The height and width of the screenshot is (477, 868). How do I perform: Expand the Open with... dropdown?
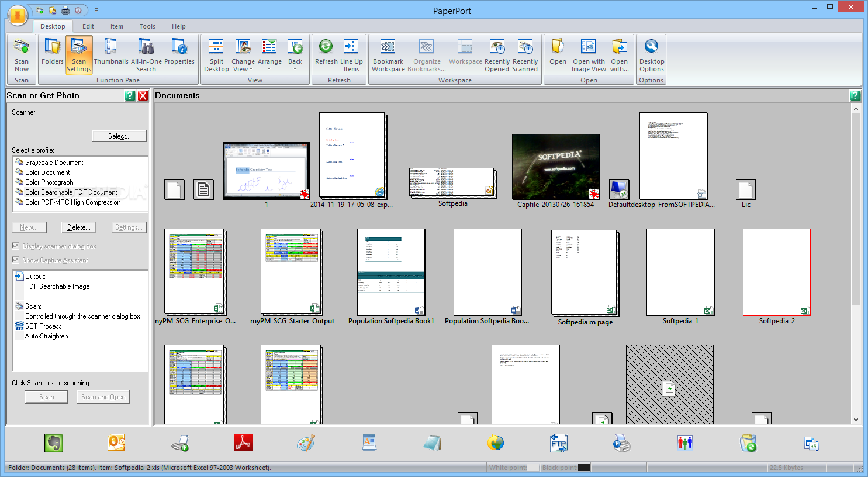pos(620,55)
